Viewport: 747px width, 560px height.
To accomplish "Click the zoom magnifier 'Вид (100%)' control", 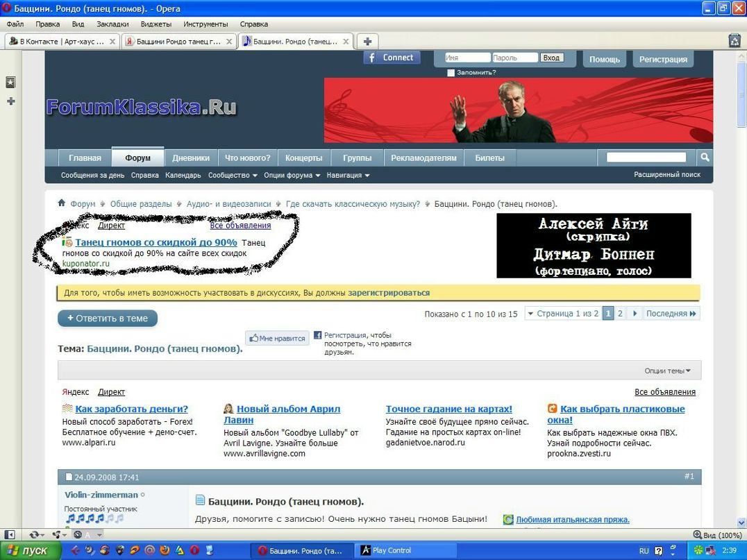I will click(717, 535).
